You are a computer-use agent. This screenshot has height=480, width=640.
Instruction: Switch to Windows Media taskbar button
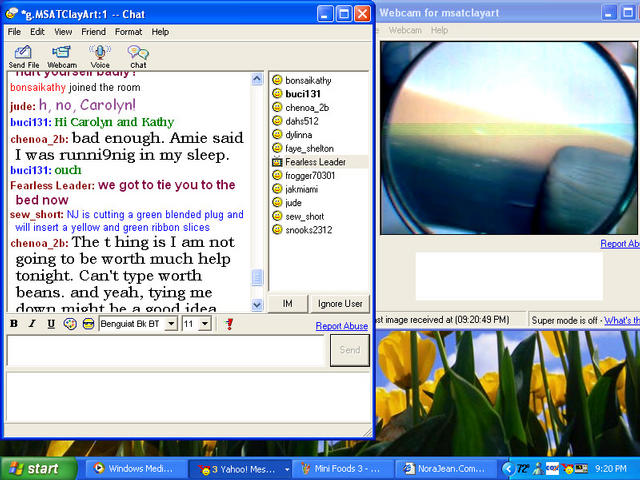pos(135,469)
